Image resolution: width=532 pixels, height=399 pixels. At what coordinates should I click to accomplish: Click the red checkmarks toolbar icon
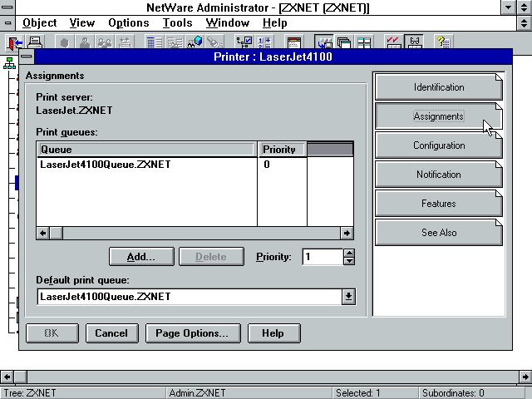[x=393, y=42]
